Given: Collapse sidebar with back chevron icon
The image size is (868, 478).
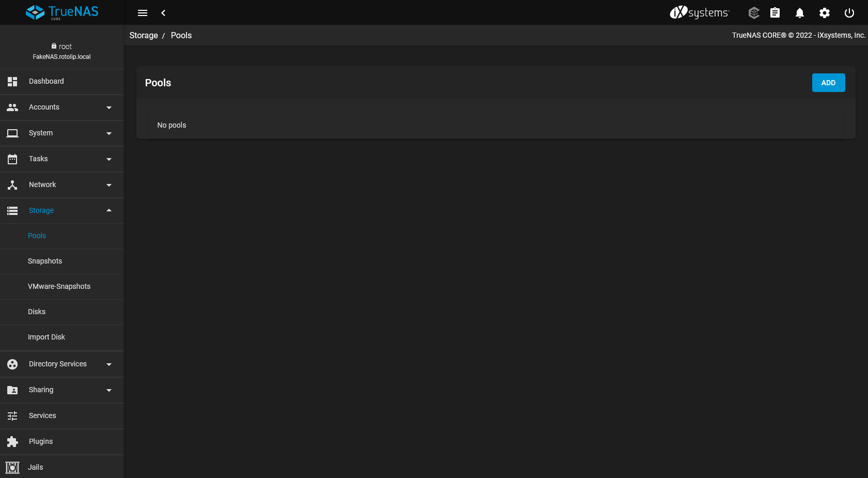Looking at the screenshot, I should 163,13.
